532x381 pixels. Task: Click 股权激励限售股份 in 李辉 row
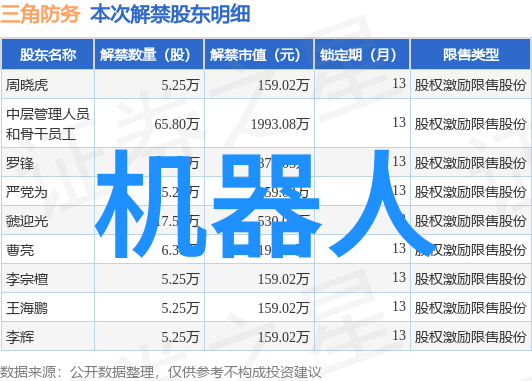(x=471, y=338)
